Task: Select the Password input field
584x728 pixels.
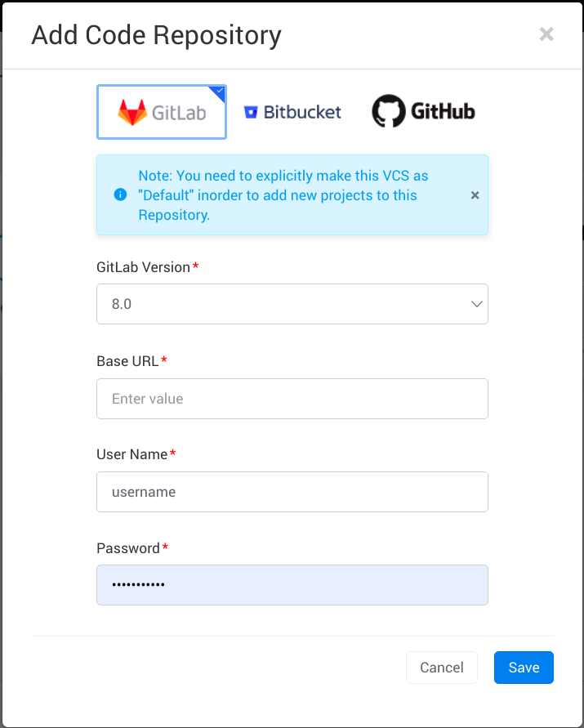Action: [292, 585]
